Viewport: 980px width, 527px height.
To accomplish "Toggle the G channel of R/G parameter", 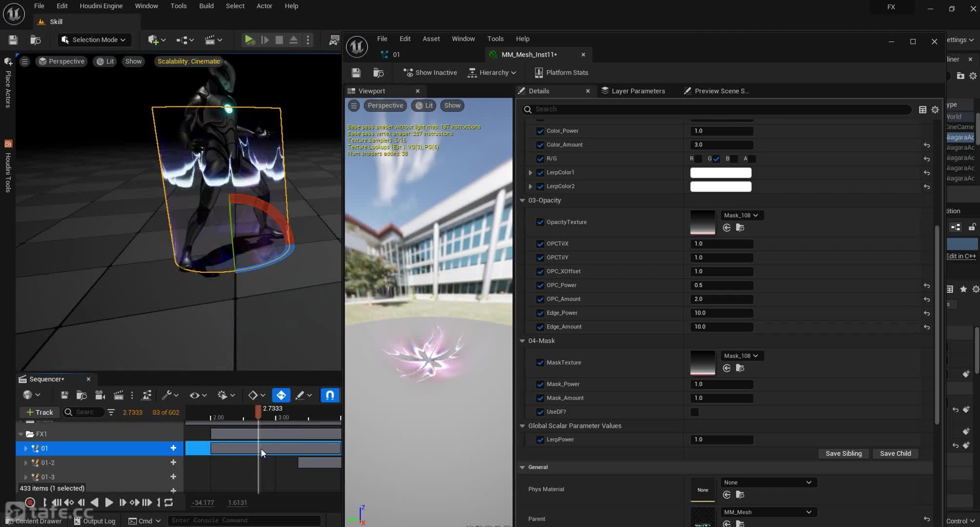I will click(716, 159).
